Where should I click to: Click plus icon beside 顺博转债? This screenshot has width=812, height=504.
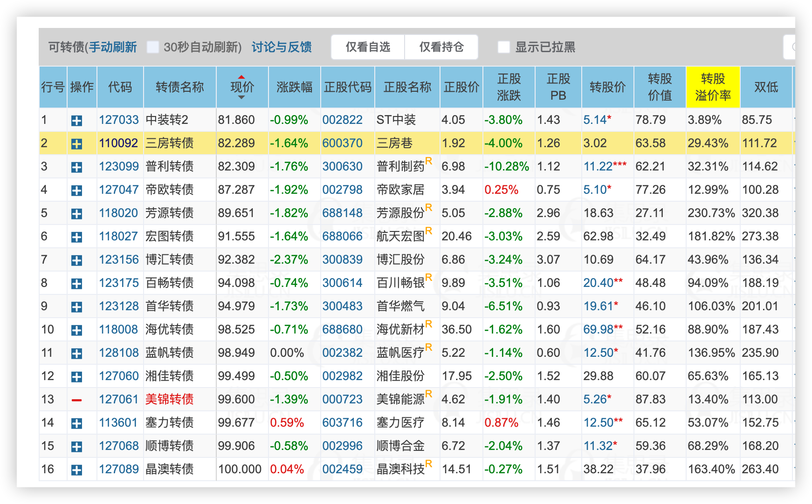[76, 447]
